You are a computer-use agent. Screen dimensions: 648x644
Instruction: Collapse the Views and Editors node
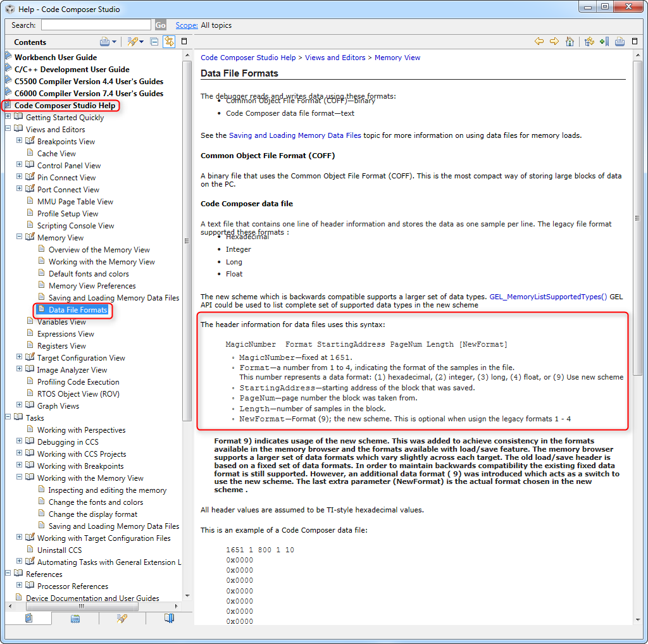8,128
